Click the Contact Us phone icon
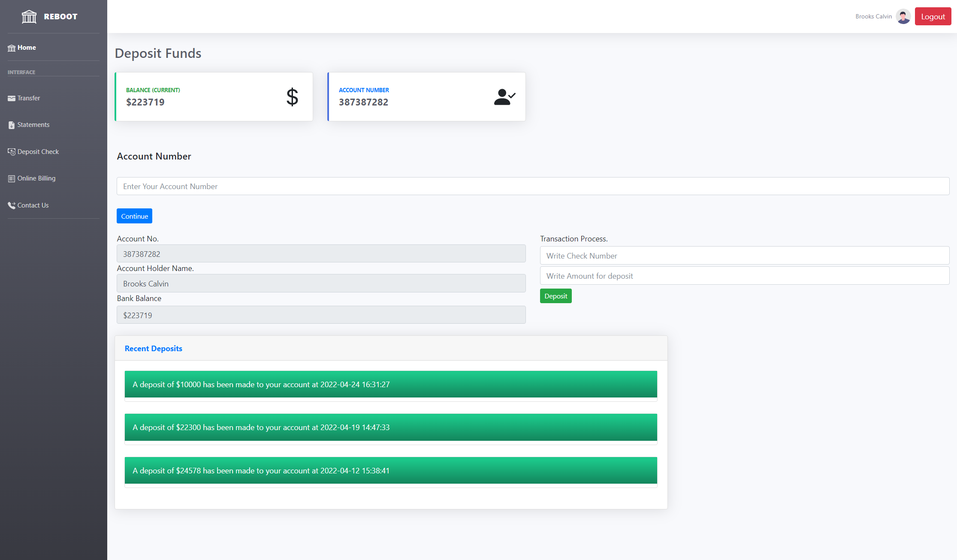 (12, 205)
